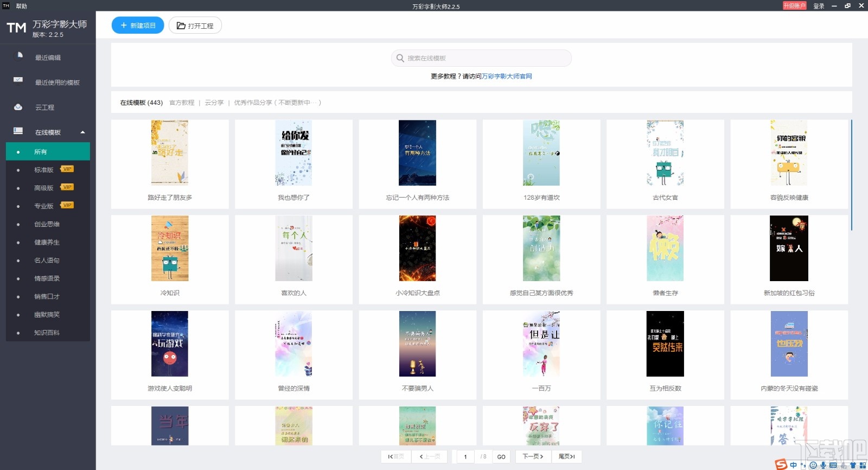
Task: Click the TM app logo in sidebar
Action: [16, 28]
